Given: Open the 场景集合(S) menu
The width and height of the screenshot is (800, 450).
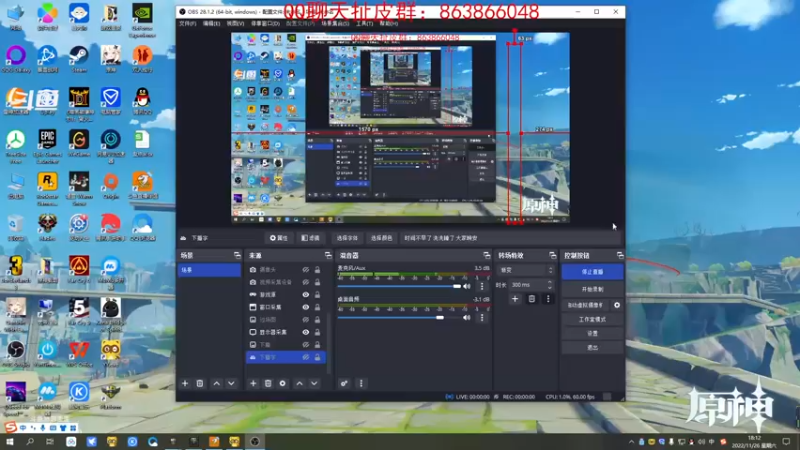Looking at the screenshot, I should point(335,23).
